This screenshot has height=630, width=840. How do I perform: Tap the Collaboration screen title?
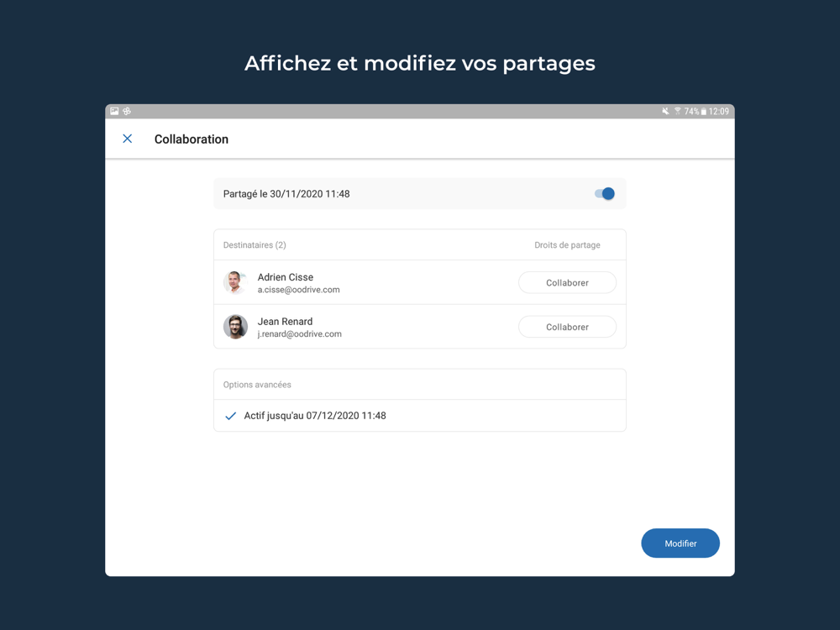click(192, 139)
